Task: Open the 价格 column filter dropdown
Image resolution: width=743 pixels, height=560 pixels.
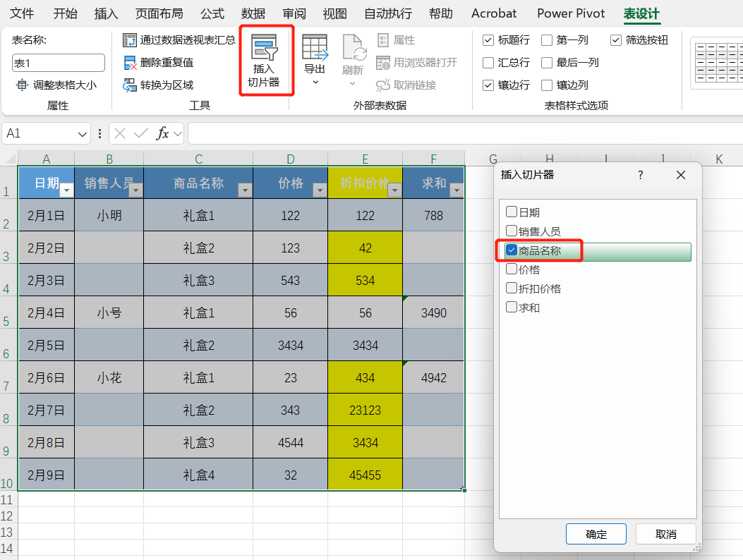Action: (320, 190)
